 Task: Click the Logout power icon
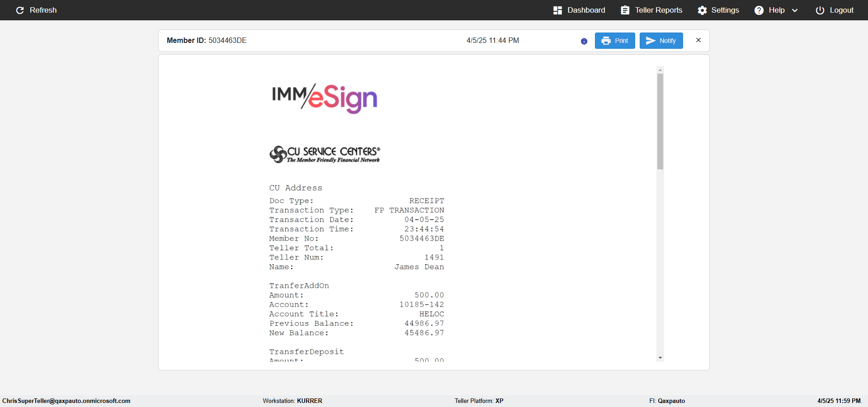(820, 10)
